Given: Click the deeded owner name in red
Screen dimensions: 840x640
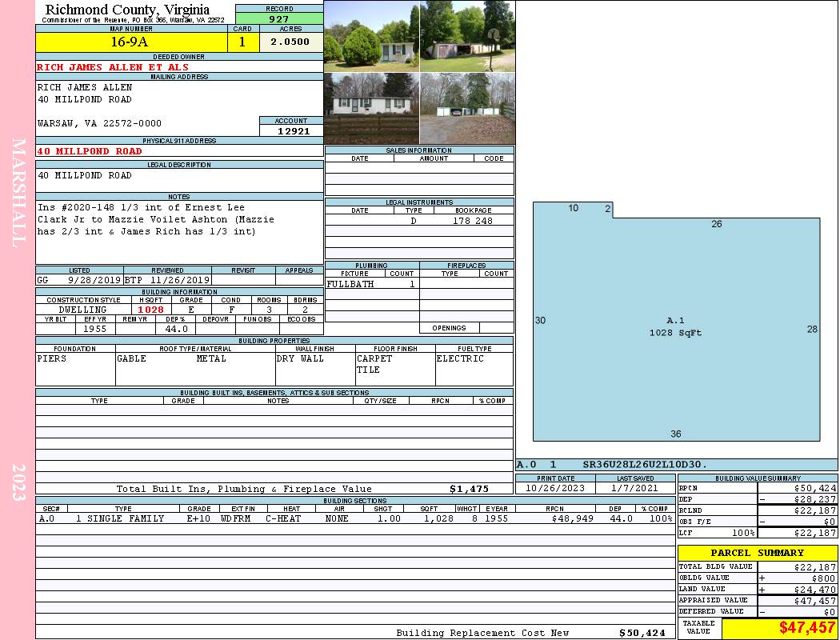Looking at the screenshot, I should click(x=114, y=67).
